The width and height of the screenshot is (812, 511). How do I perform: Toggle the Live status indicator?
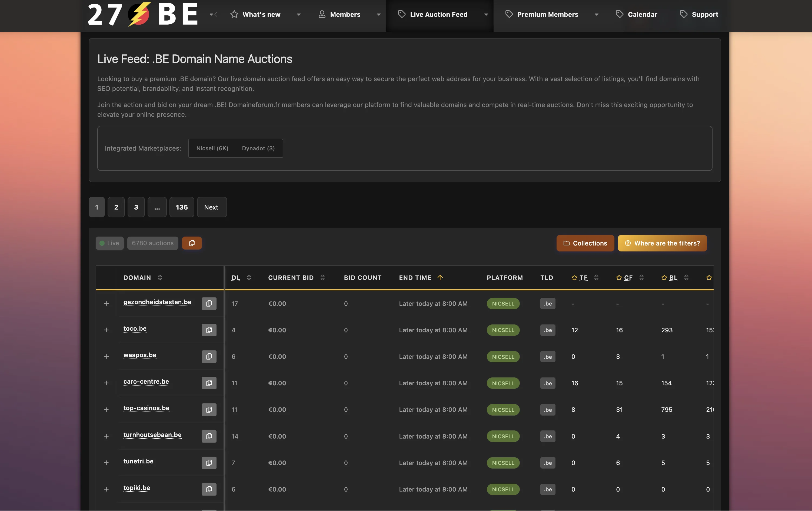pos(109,243)
